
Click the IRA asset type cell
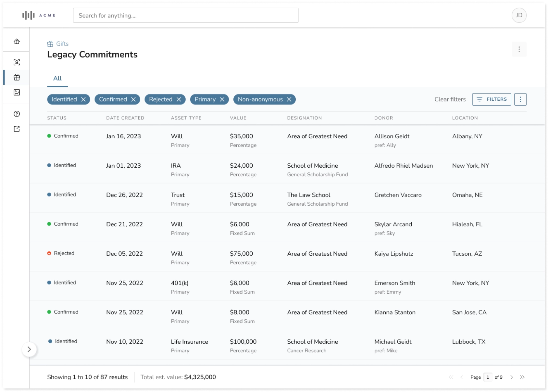point(176,166)
